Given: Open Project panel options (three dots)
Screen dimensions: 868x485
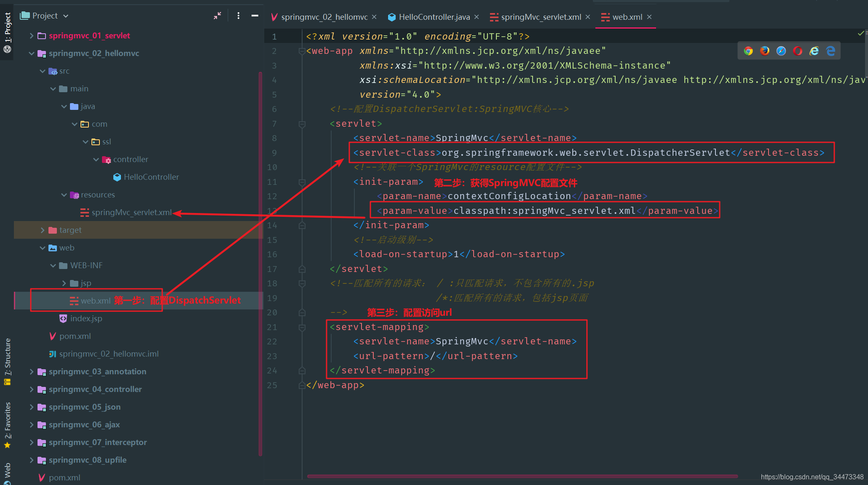Looking at the screenshot, I should coord(238,16).
